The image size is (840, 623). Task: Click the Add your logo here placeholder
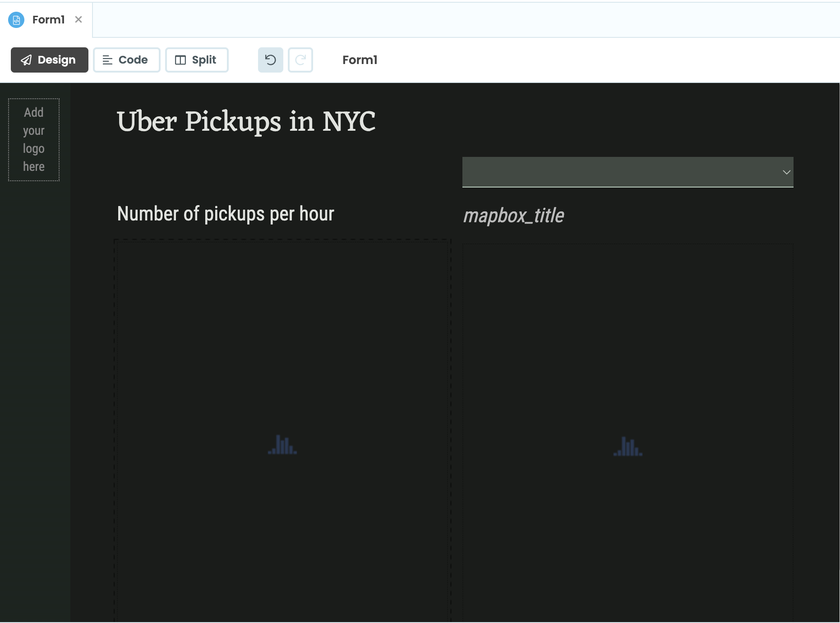click(33, 139)
